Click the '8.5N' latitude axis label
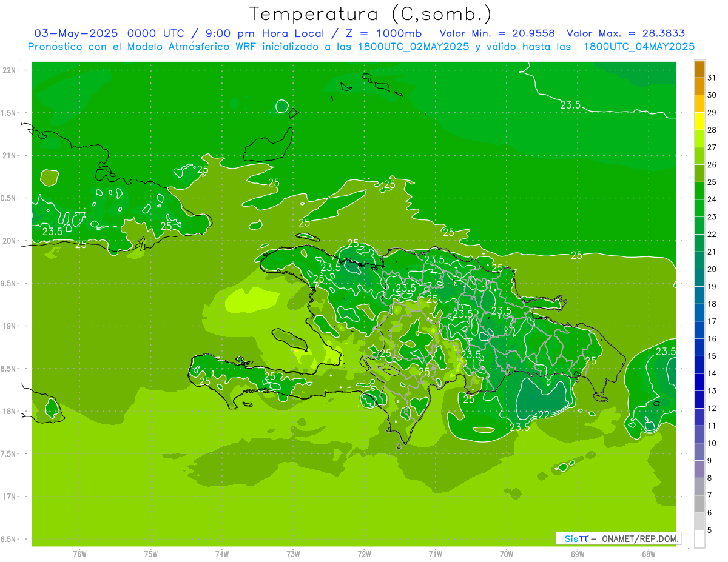Screen dimensions: 728x562 (8, 369)
